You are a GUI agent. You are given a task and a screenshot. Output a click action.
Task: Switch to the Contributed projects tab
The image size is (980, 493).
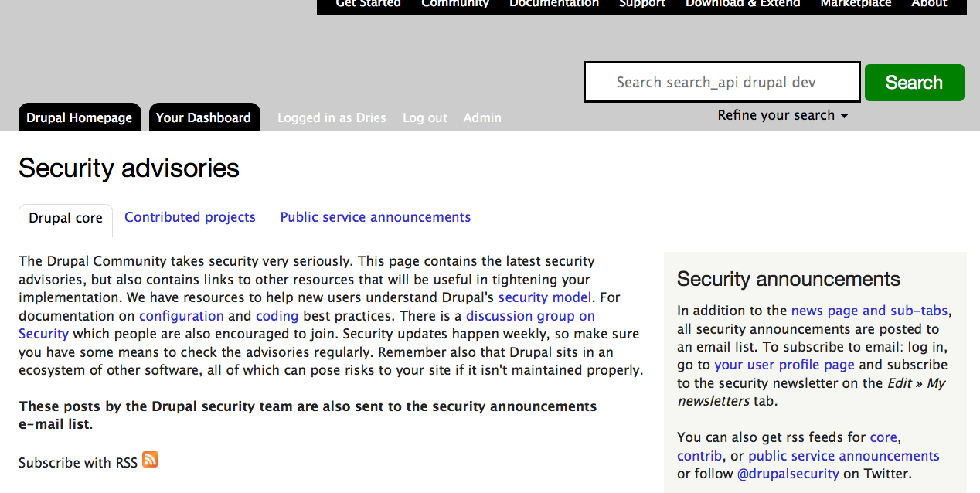coord(190,217)
